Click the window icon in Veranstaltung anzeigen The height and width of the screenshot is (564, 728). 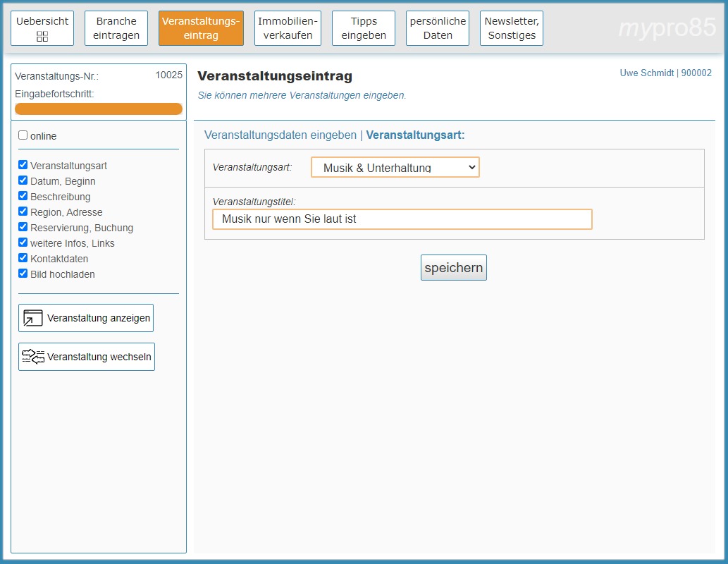point(33,318)
